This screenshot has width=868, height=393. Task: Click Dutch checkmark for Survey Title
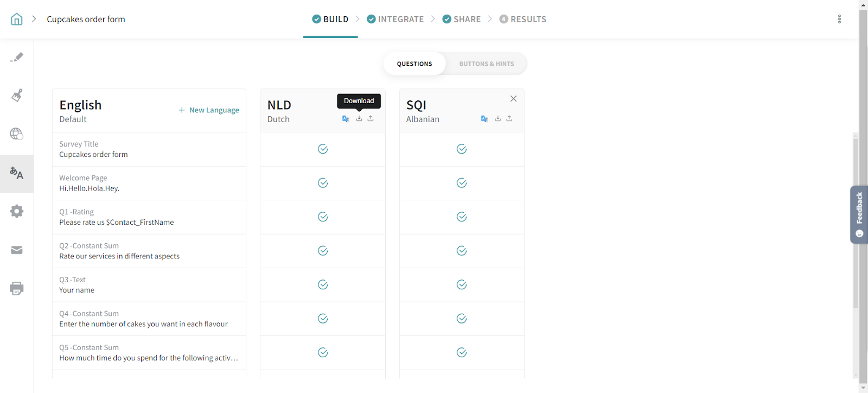click(x=323, y=149)
